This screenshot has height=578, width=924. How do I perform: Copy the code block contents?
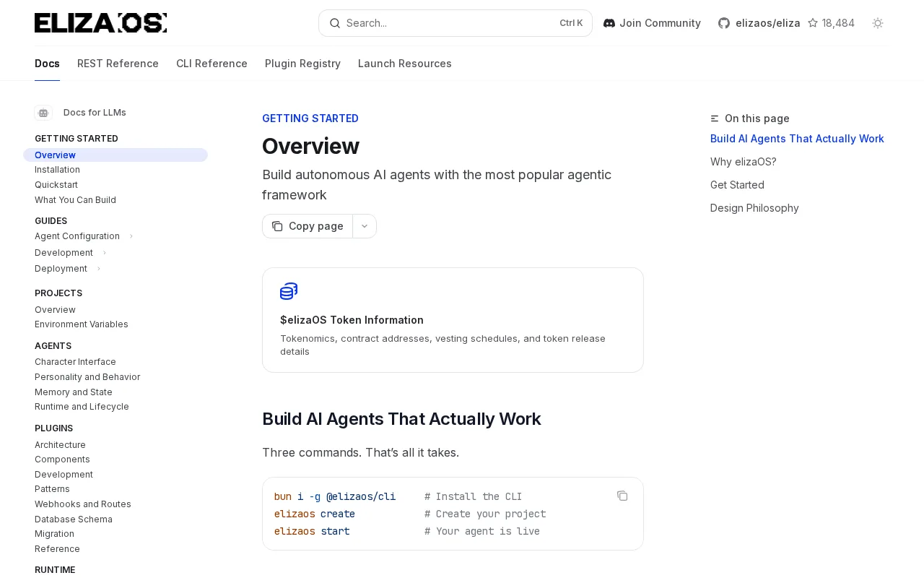pyautogui.click(x=622, y=496)
